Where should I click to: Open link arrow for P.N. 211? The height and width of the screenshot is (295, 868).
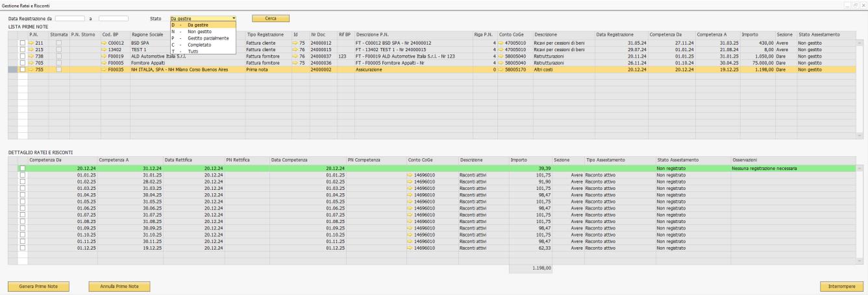coord(31,43)
